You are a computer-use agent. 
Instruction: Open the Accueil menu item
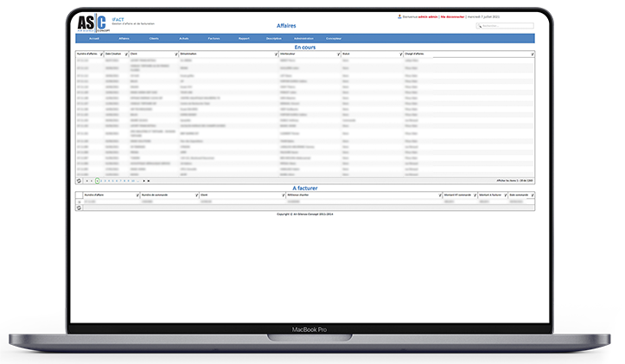(x=94, y=39)
